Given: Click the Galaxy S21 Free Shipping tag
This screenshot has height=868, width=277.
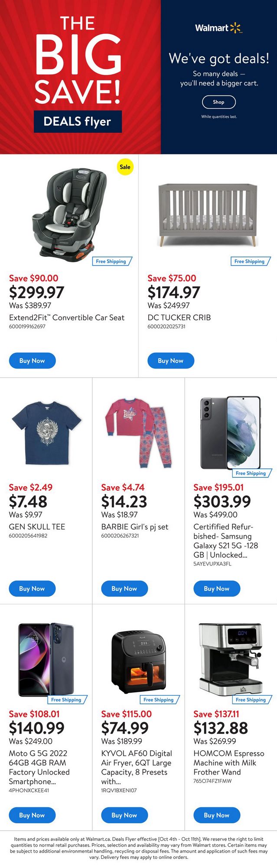Looking at the screenshot, I should [x=251, y=473].
